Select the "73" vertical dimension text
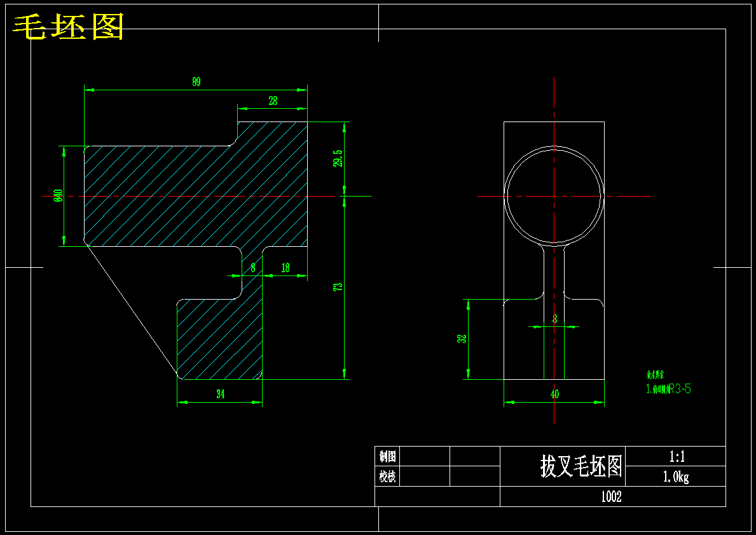 pos(338,286)
